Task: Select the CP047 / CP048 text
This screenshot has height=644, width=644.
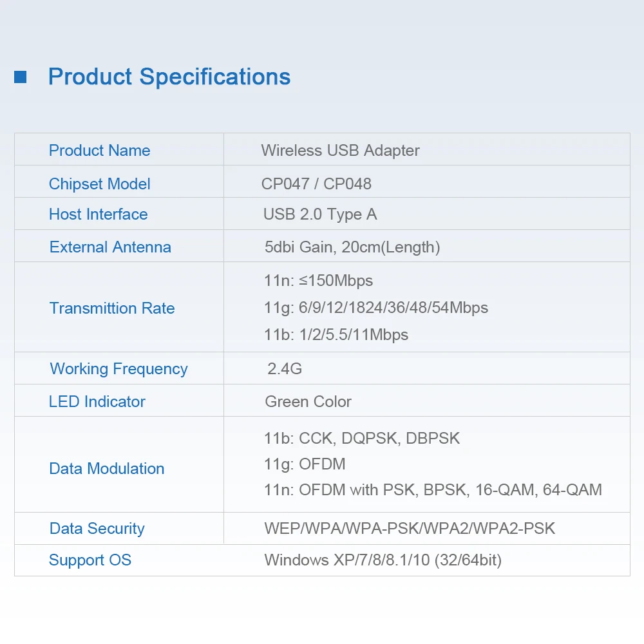Action: [316, 184]
